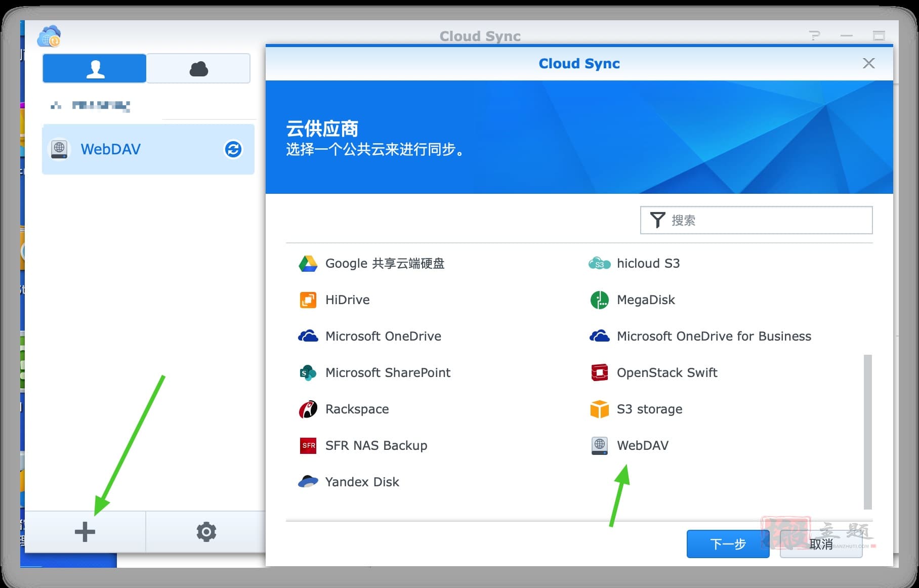Switch to the cloud tab
This screenshot has width=919, height=588.
(198, 68)
